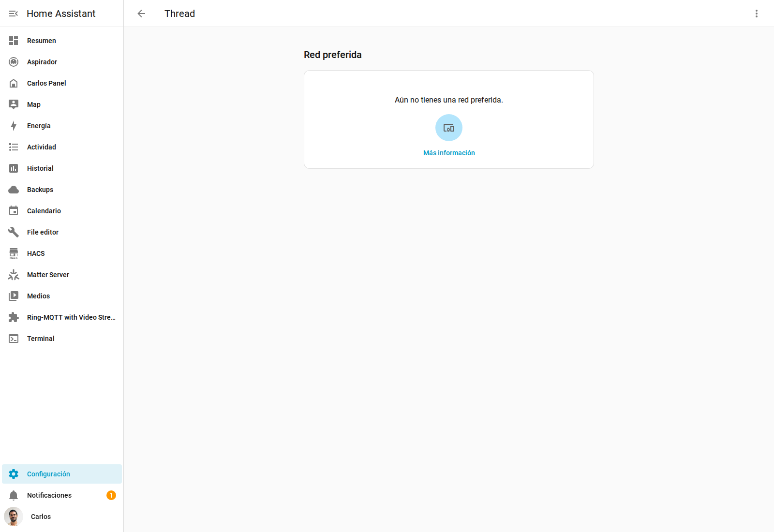The width and height of the screenshot is (774, 532).
Task: Click the Backups cloud icon
Action: coord(14,190)
